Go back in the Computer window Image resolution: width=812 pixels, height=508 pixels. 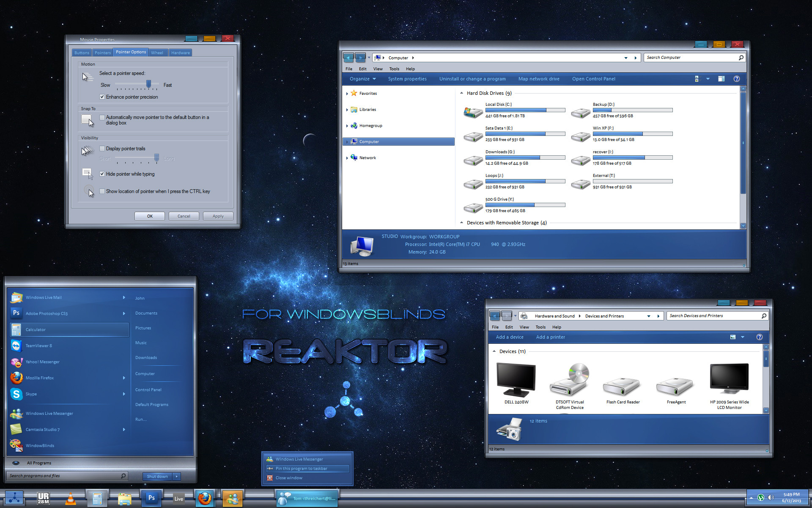coord(348,58)
